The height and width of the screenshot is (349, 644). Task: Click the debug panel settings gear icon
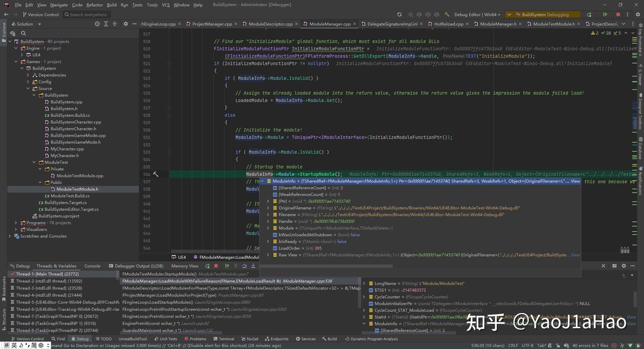pyautogui.click(x=624, y=266)
